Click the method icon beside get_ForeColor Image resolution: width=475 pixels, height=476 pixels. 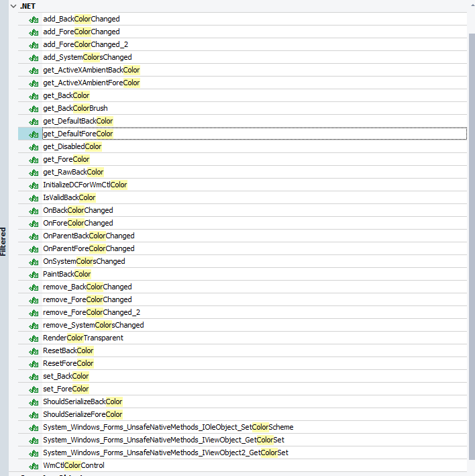(34, 159)
